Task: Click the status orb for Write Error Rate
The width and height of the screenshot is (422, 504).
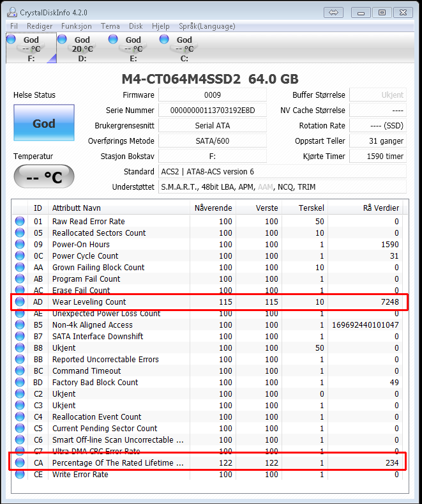Action: coord(20,474)
